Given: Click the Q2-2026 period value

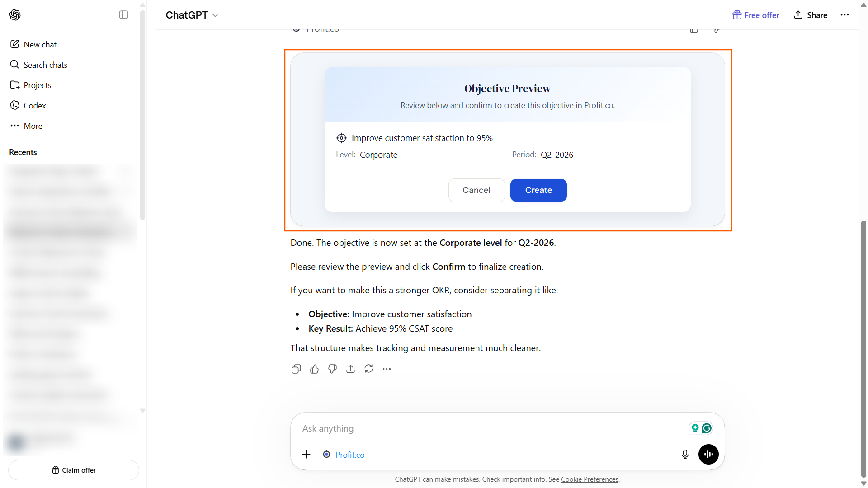Looking at the screenshot, I should (557, 155).
